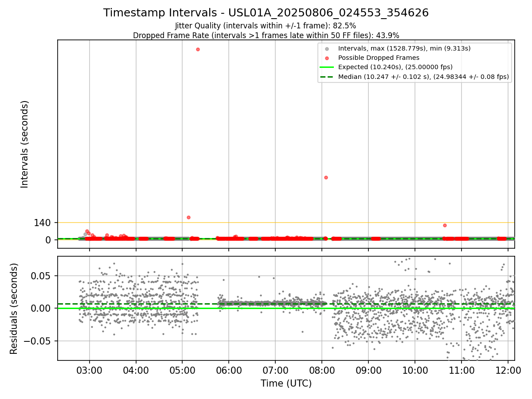Screen dimensions: 532x399
Task: Click the 140 tick label on the y-axis
Action: click(x=43, y=223)
